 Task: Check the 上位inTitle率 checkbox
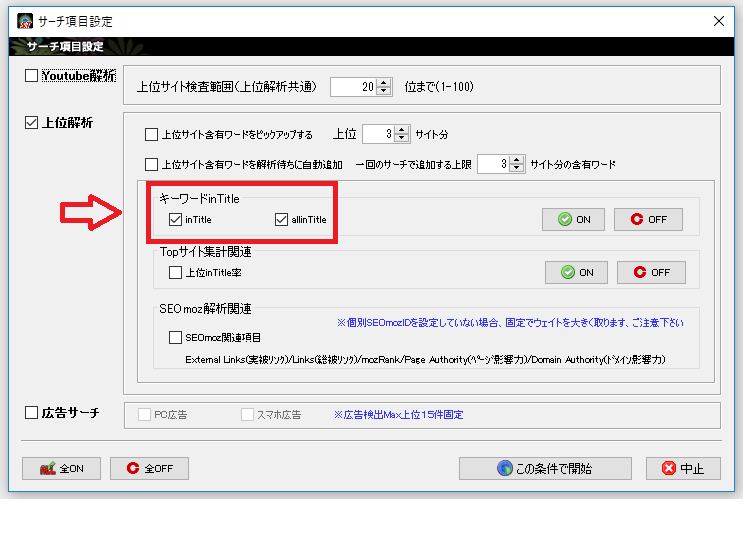[175, 273]
